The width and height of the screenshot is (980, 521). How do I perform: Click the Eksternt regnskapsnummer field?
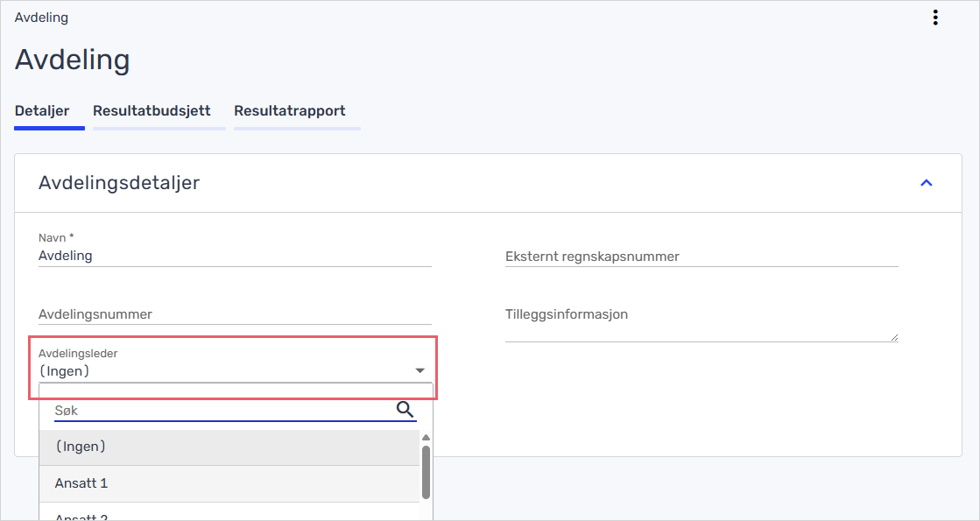tap(701, 257)
